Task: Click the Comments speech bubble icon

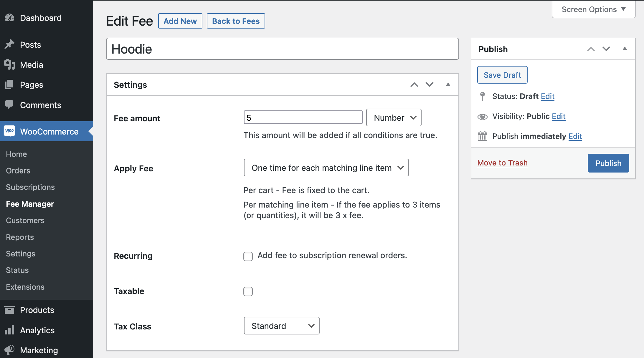Action: 9,105
